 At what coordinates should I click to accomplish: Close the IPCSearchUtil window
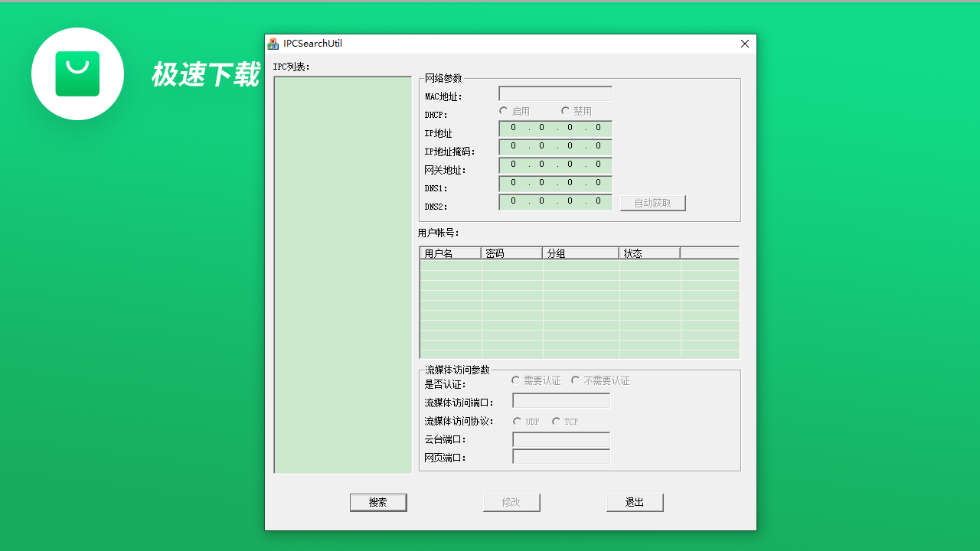click(745, 44)
